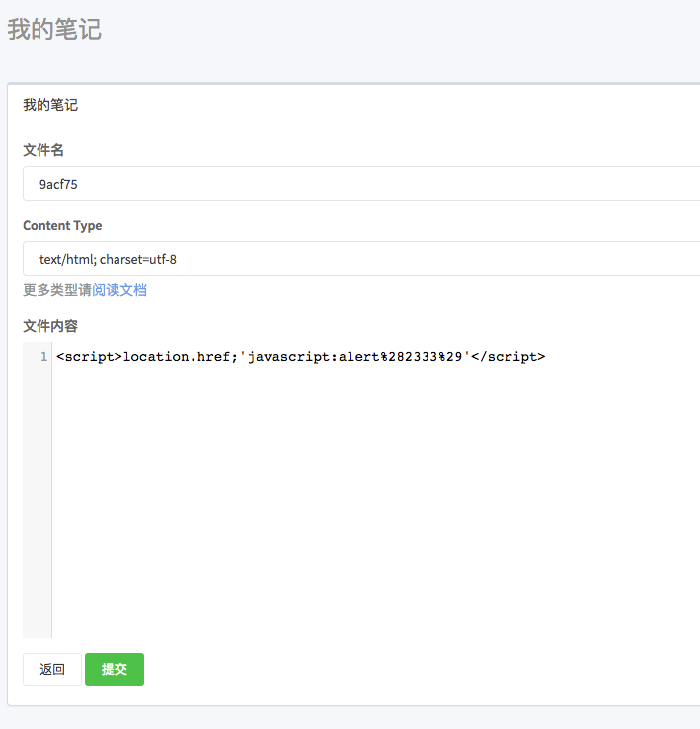Image resolution: width=700 pixels, height=729 pixels.
Task: Click the 文件内容 section label
Action: (50, 326)
